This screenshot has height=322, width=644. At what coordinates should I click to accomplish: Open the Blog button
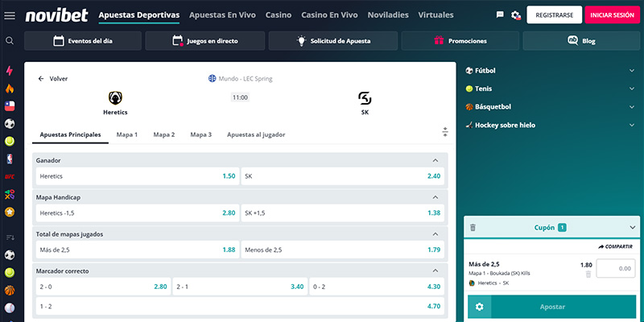[x=581, y=41]
